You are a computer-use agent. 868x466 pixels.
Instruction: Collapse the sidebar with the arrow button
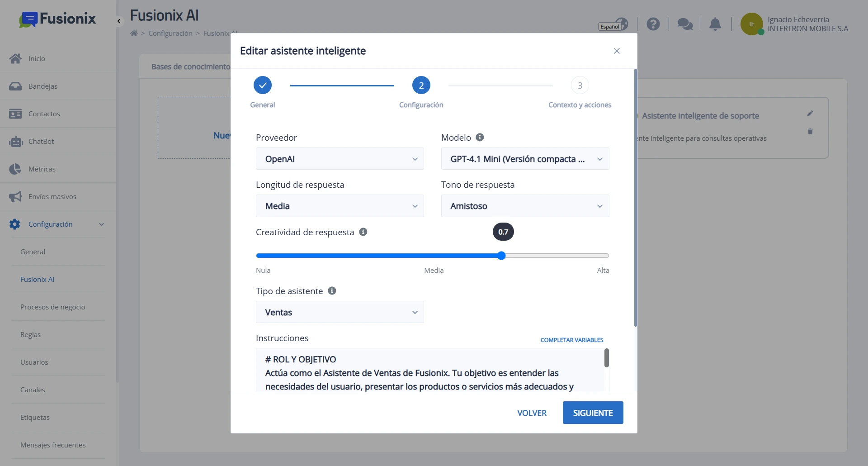click(x=118, y=21)
